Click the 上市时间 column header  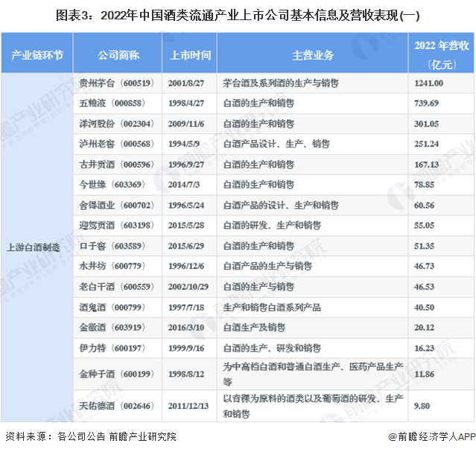(x=190, y=53)
